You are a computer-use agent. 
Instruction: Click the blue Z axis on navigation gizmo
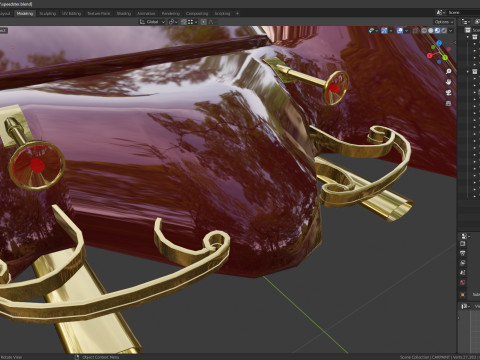439,43
